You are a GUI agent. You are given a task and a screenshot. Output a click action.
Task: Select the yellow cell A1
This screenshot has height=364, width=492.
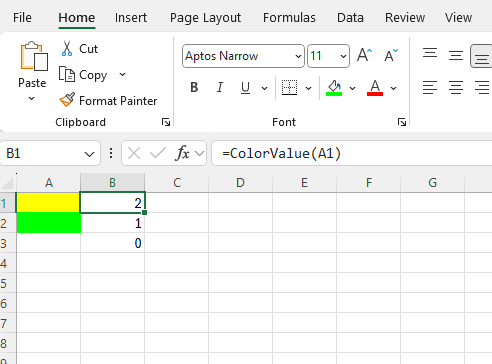coord(48,203)
